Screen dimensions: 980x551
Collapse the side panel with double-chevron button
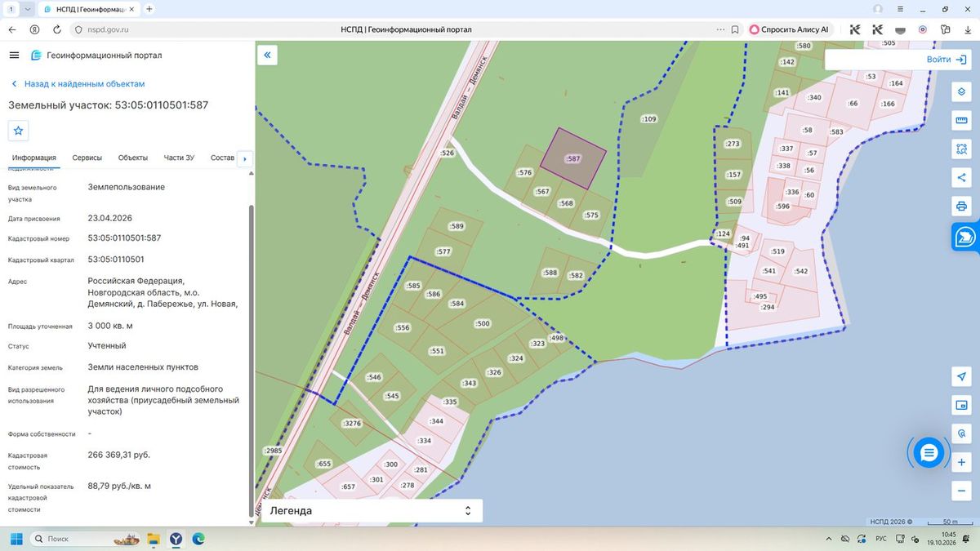[x=267, y=55]
